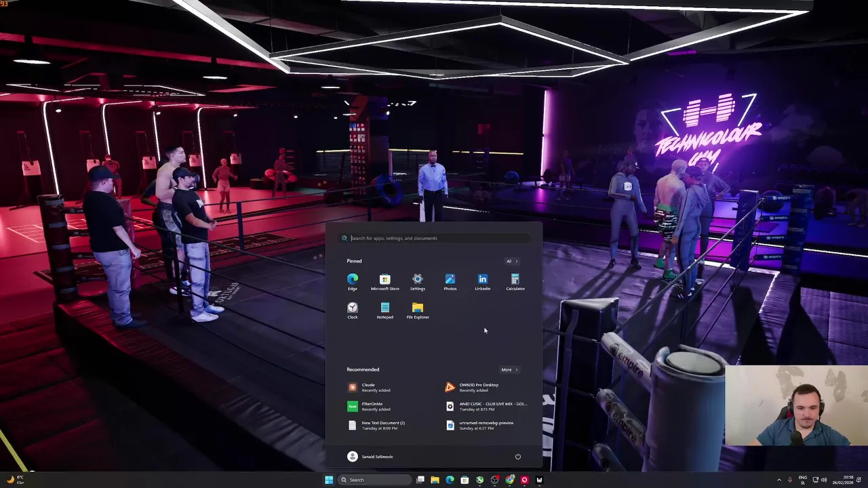Show hidden system tray icons
The height and width of the screenshot is (488, 868).
[778, 480]
